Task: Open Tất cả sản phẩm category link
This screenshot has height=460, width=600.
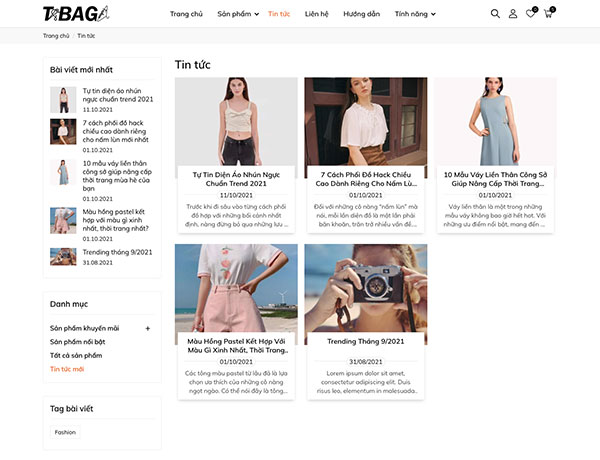Action: (x=76, y=356)
